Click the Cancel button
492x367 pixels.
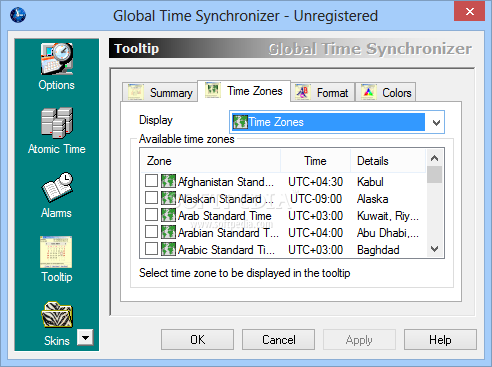point(278,340)
